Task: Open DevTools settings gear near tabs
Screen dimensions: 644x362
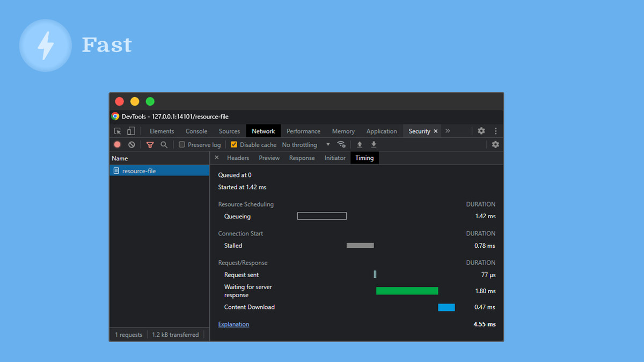Action: tap(481, 131)
